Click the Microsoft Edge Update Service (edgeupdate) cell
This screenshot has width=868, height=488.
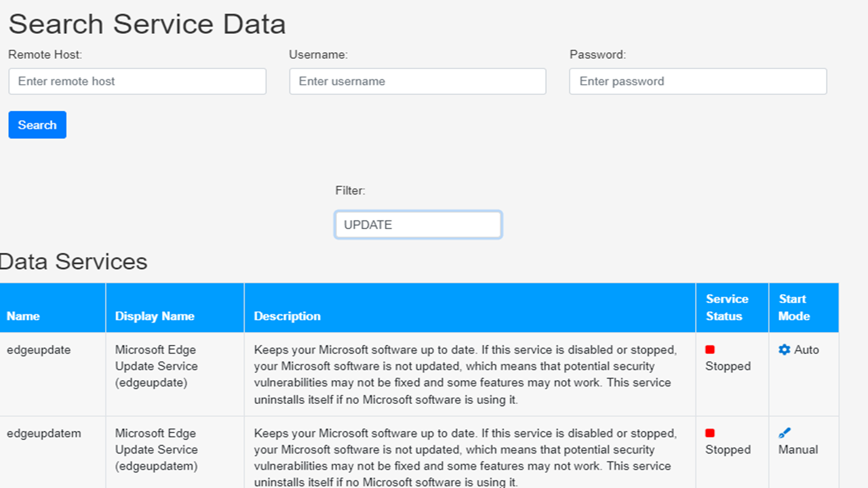(156, 366)
